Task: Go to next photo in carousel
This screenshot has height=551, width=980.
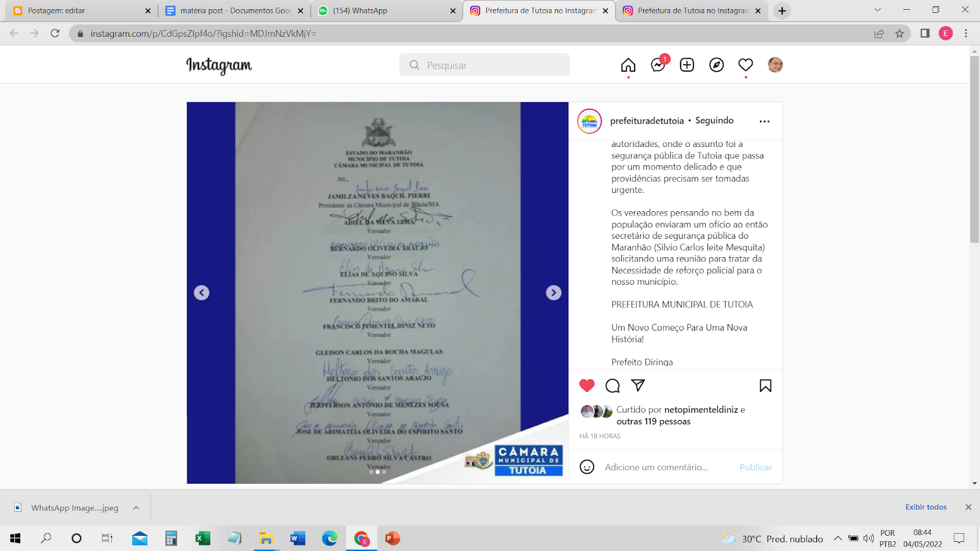Action: coord(553,293)
